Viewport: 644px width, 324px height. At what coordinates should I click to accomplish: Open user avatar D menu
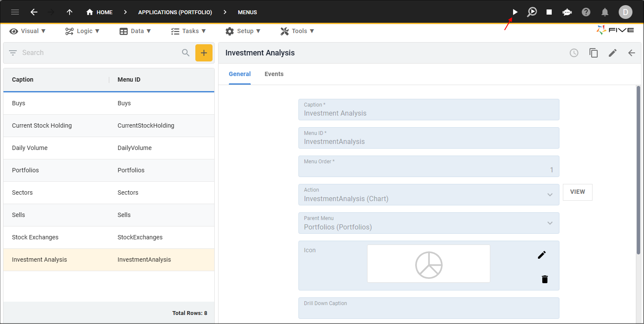pos(625,12)
